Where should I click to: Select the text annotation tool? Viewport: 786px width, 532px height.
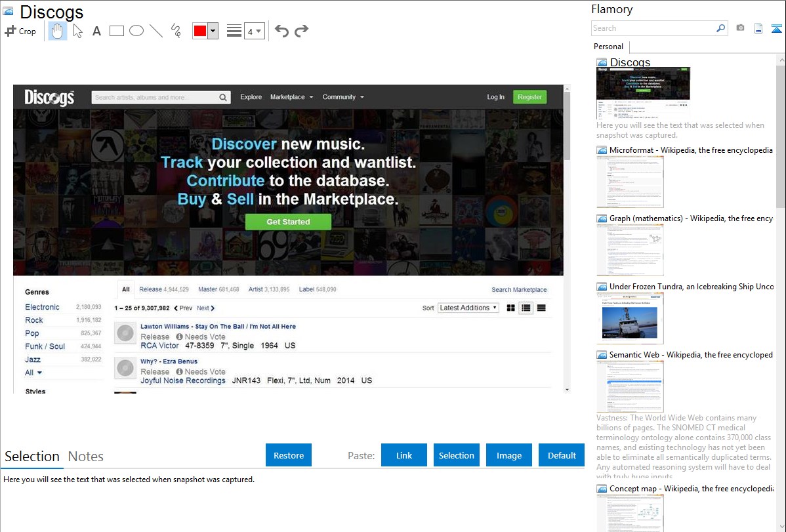coord(96,31)
